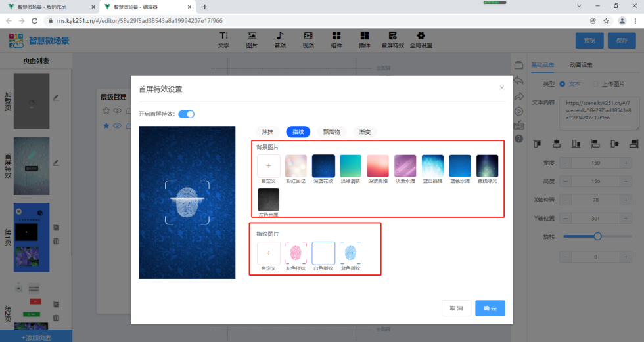Close the 首屏特效设置 dialog with X
644x342 pixels.
[502, 87]
